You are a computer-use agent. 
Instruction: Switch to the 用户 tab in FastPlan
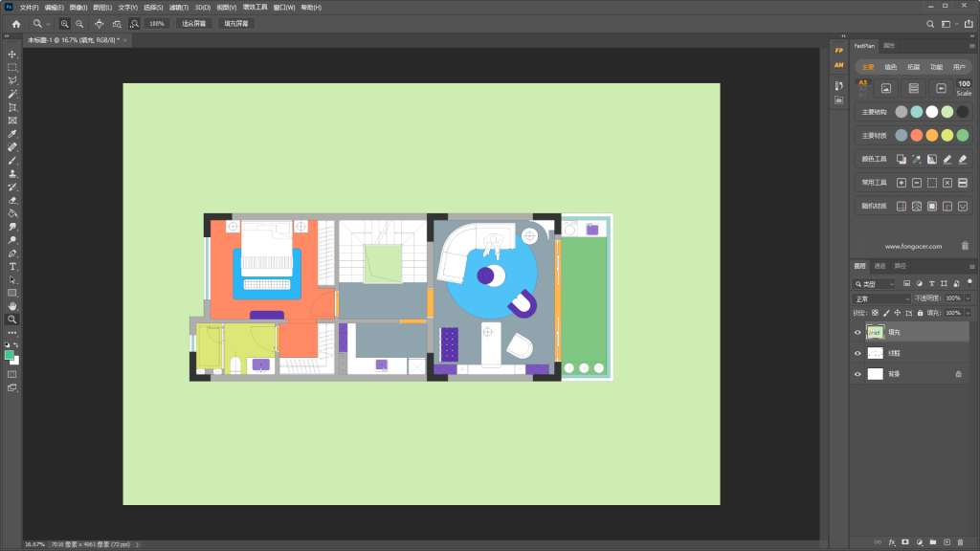(959, 67)
